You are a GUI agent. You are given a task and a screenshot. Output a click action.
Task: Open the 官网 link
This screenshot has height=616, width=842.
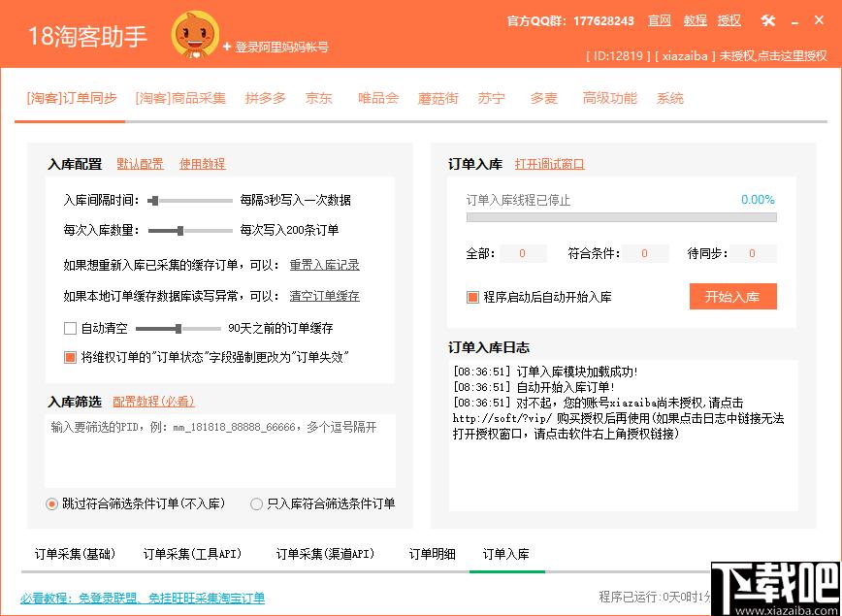point(660,21)
